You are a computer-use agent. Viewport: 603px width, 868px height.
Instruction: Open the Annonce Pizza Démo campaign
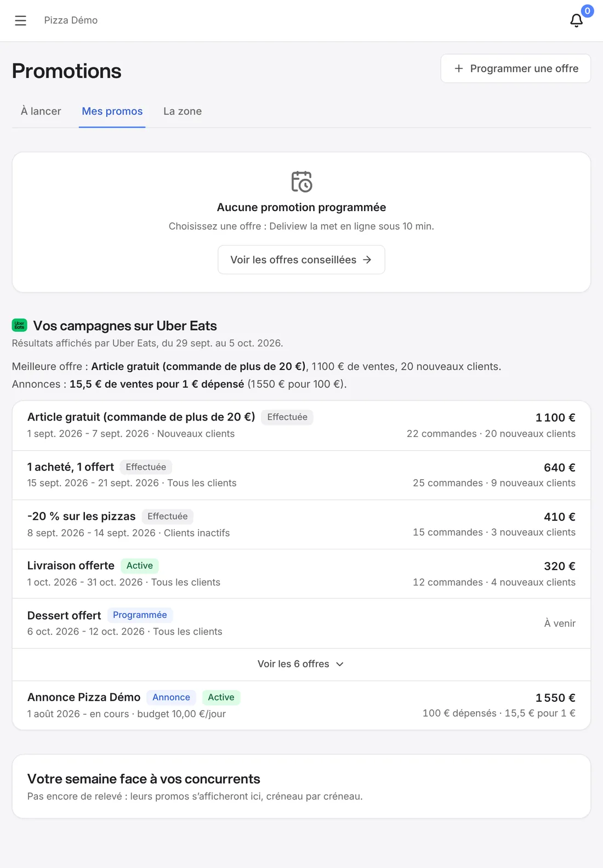pos(301,705)
